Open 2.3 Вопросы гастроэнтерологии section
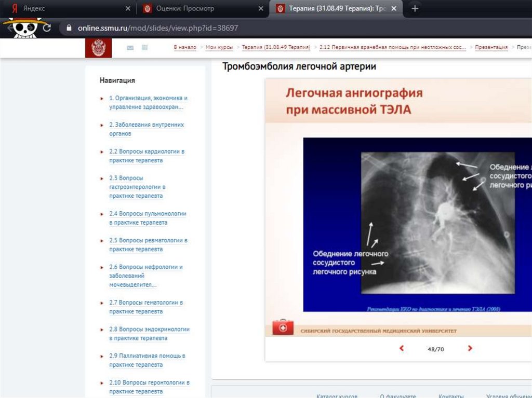The width and height of the screenshot is (532, 398). pos(137,187)
